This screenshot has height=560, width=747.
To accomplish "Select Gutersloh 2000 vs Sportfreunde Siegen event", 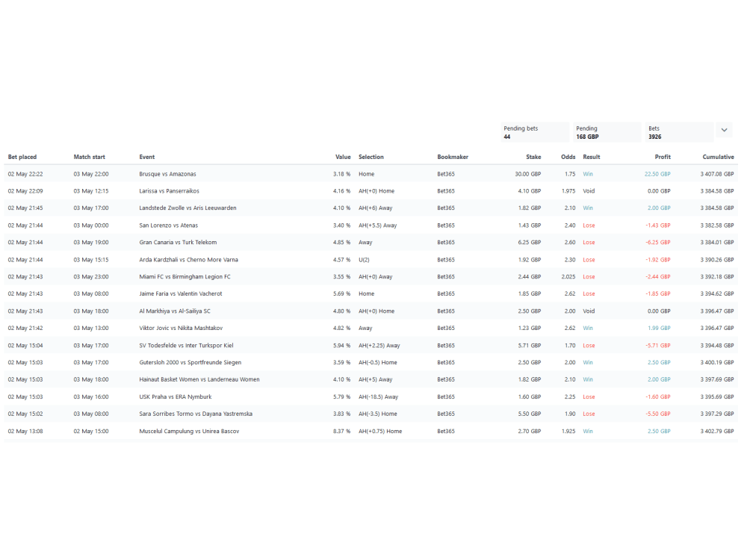I will click(x=190, y=362).
